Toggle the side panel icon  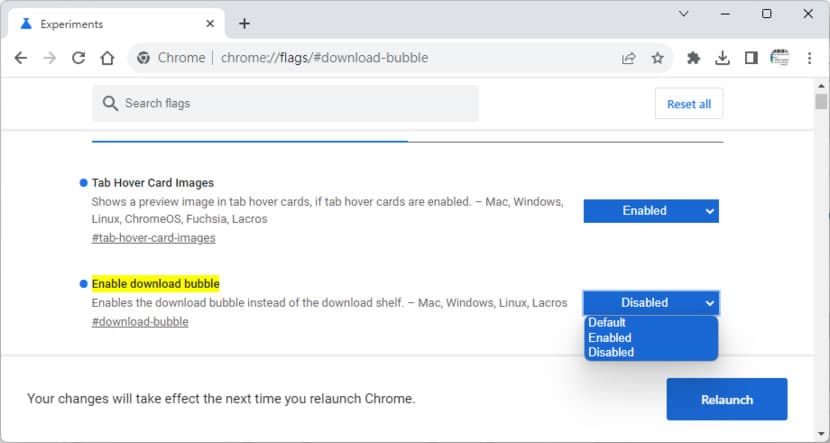(x=751, y=58)
